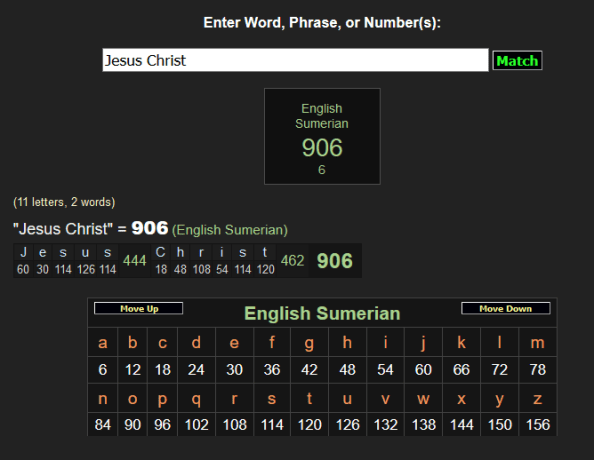This screenshot has height=460, width=594.
Task: Click the value 126 under breakdown letter u
Action: coord(86,269)
